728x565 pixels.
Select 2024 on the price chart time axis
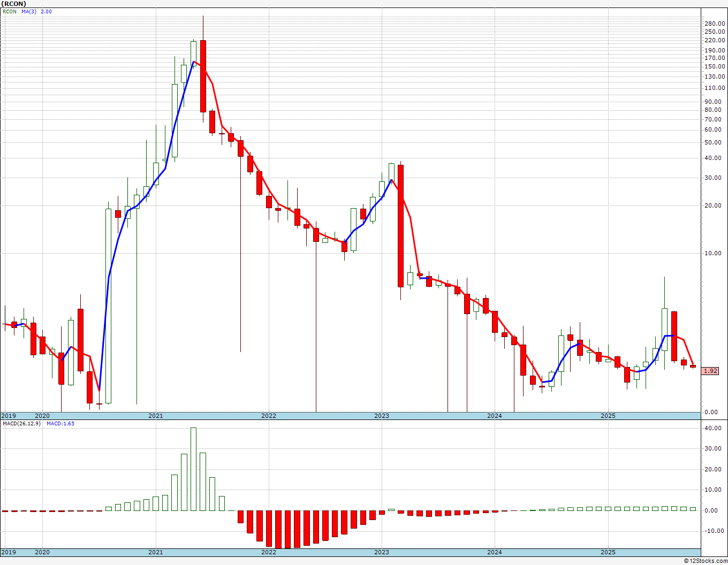(495, 416)
